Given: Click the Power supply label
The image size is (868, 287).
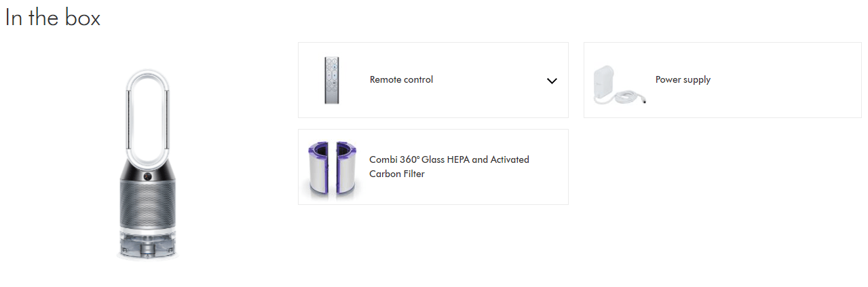Looking at the screenshot, I should [683, 80].
